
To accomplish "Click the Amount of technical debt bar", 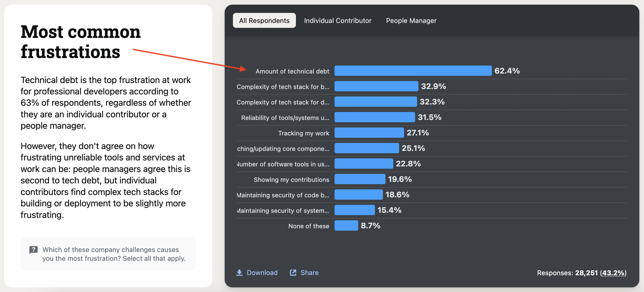I will pyautogui.click(x=413, y=71).
